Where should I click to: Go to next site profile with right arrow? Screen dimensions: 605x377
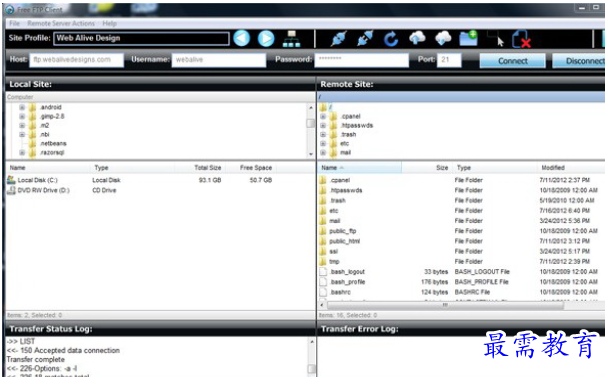pyautogui.click(x=266, y=39)
